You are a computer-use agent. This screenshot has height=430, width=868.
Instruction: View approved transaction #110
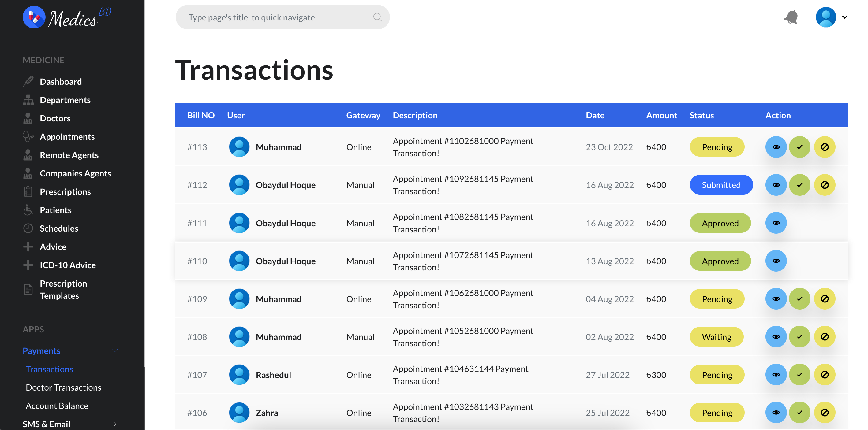click(x=776, y=261)
